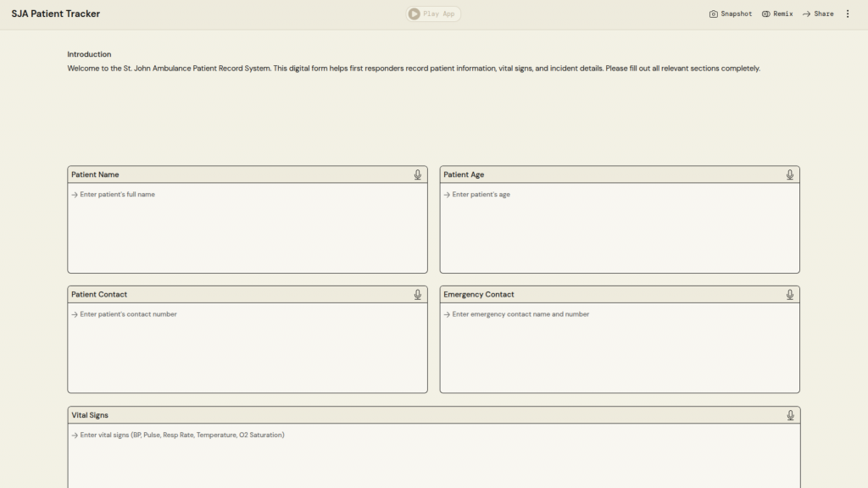Viewport: 868px width, 488px height.
Task: Click the Vital Signs header label
Action: (90, 415)
